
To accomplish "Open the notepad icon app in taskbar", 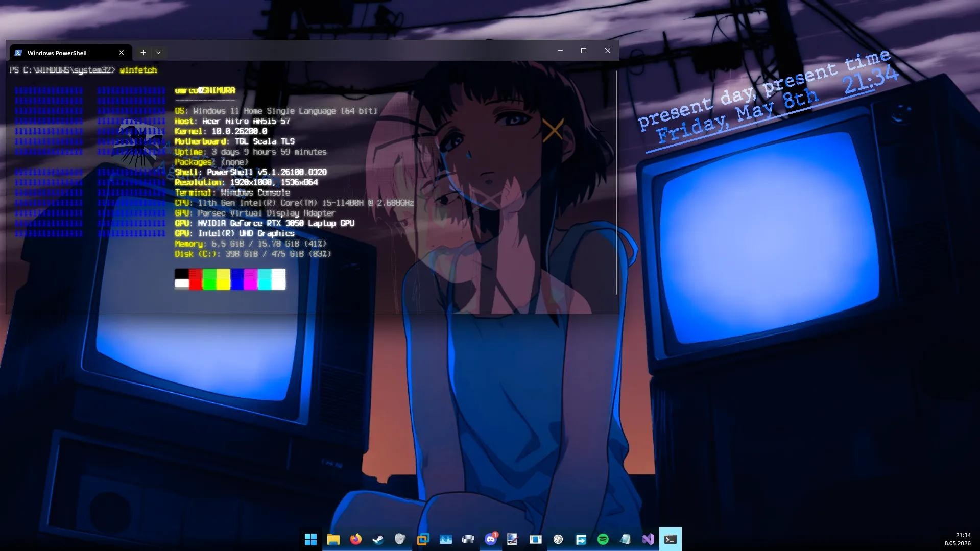I will coord(625,539).
